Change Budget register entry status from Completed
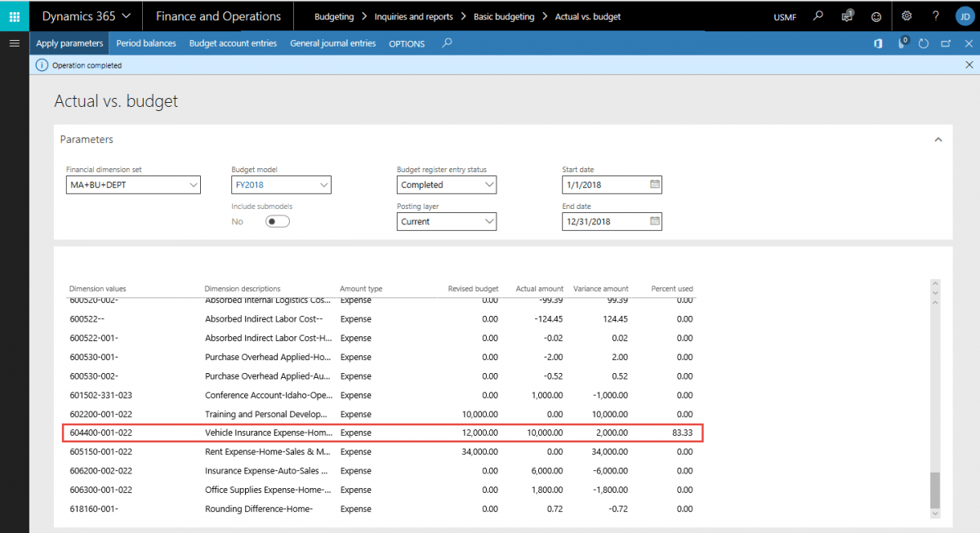This screenshot has height=533, width=980. pos(490,184)
